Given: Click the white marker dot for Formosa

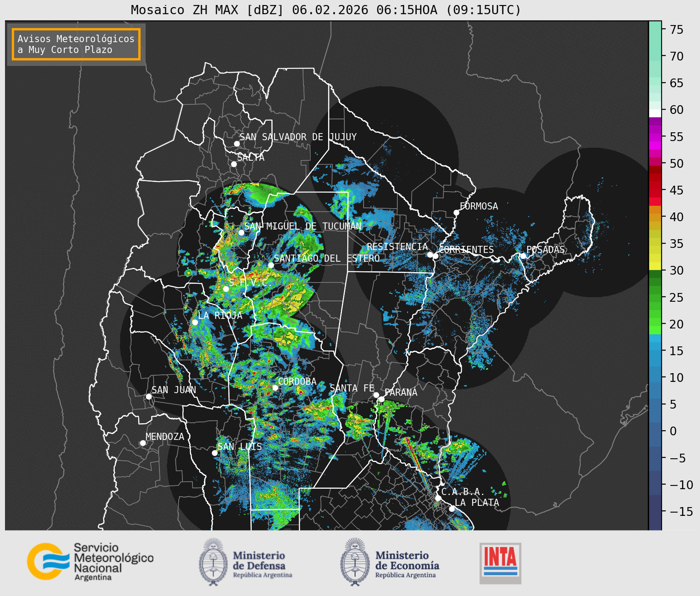Looking at the screenshot, I should pyautogui.click(x=456, y=213).
